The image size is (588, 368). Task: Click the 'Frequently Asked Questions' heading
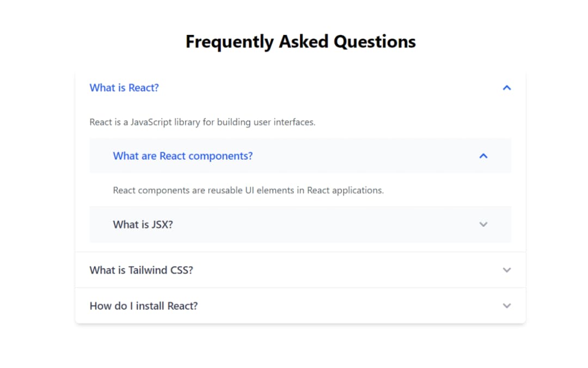click(301, 41)
